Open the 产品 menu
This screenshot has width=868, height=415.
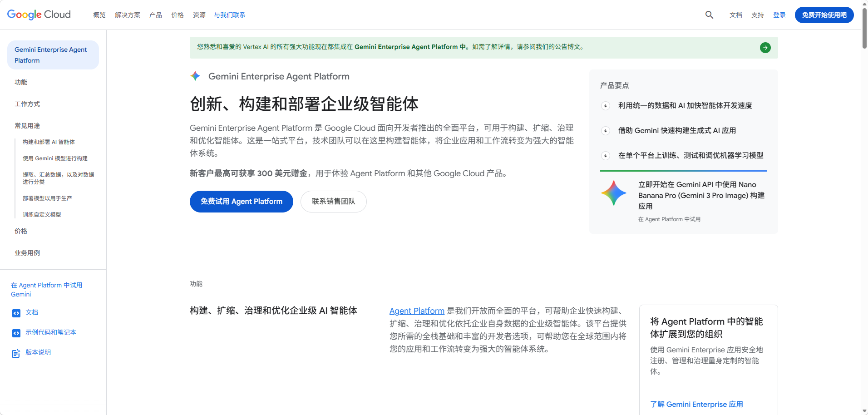point(156,15)
